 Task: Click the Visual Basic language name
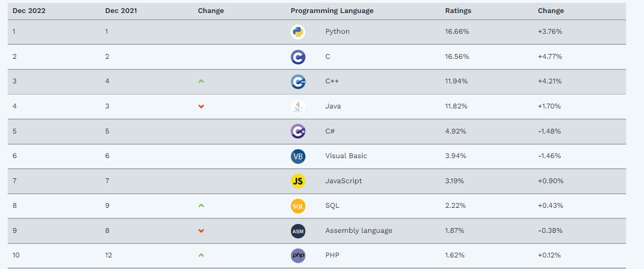coord(346,156)
